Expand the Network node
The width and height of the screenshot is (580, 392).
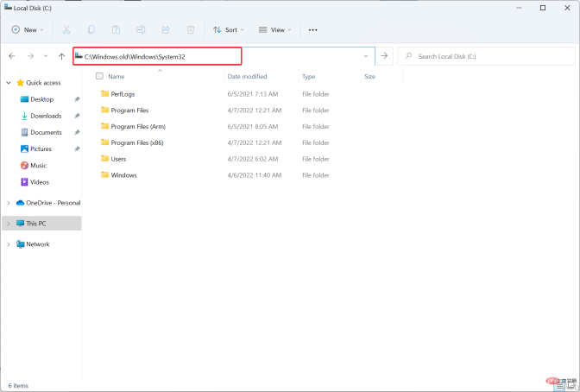pos(9,244)
